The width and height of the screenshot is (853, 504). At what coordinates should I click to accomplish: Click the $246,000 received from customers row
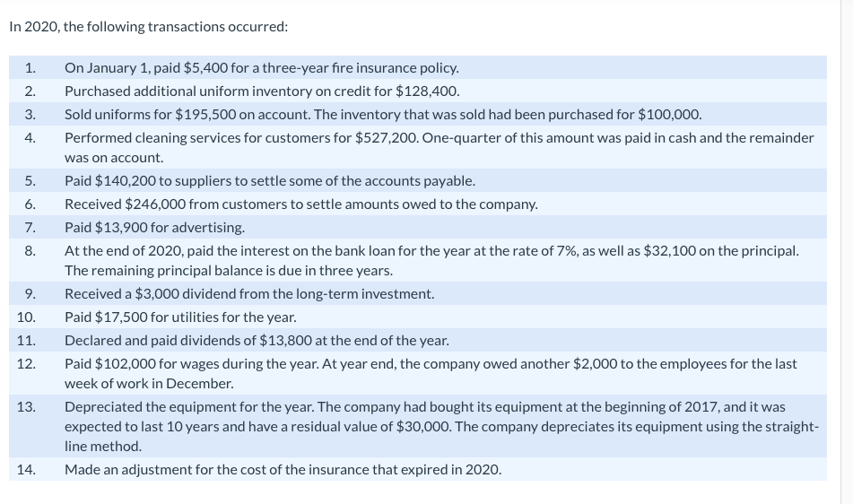click(418, 204)
